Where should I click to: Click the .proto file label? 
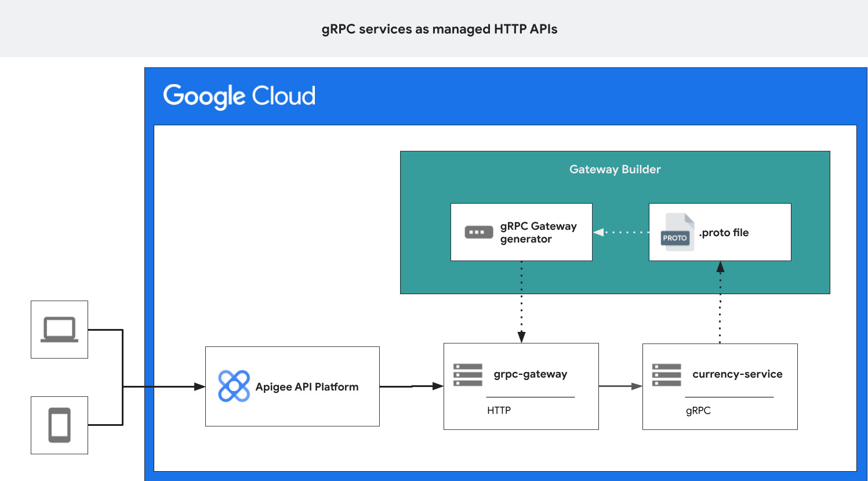tap(724, 233)
